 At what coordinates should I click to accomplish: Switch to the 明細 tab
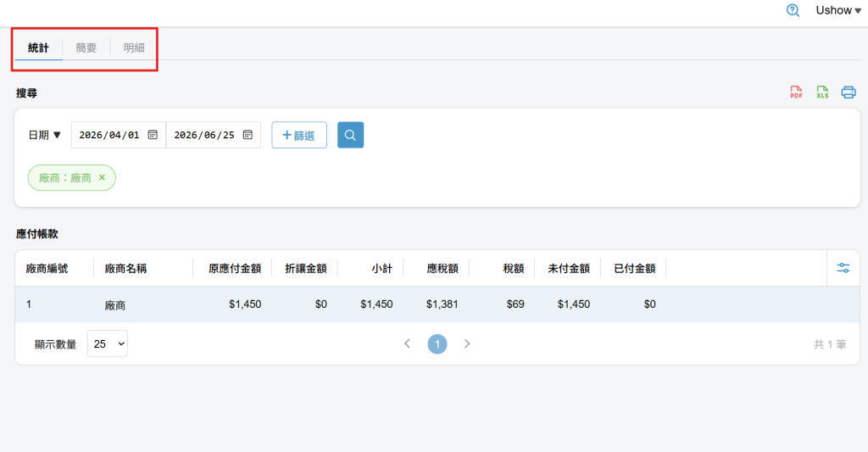pyautogui.click(x=134, y=48)
